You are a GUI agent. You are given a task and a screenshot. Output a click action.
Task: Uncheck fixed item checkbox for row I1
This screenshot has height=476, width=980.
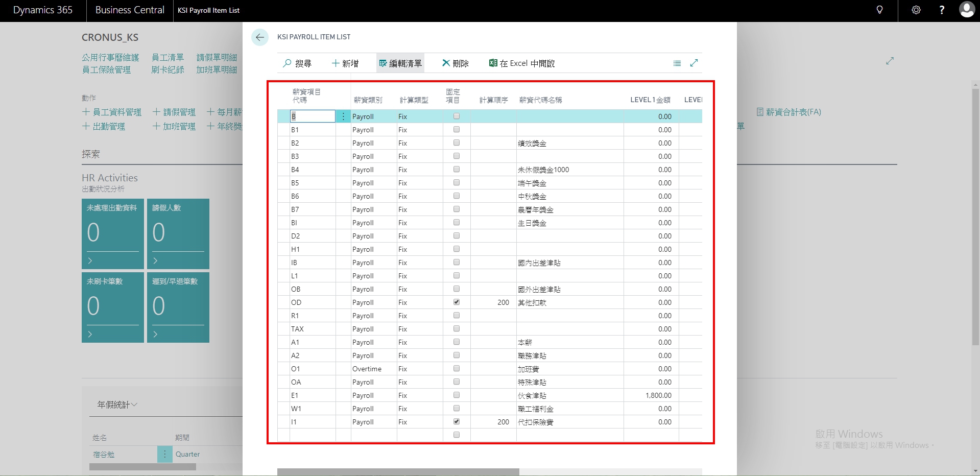(457, 422)
